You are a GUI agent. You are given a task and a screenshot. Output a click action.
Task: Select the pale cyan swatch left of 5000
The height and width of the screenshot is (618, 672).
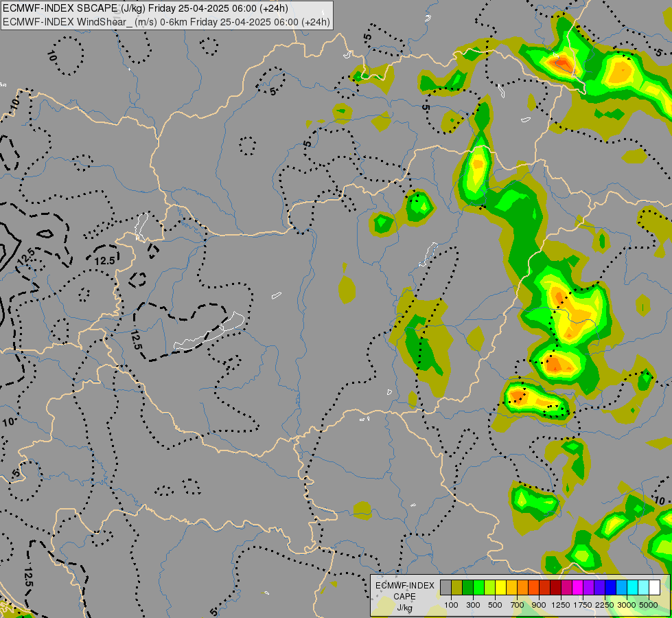644,588
